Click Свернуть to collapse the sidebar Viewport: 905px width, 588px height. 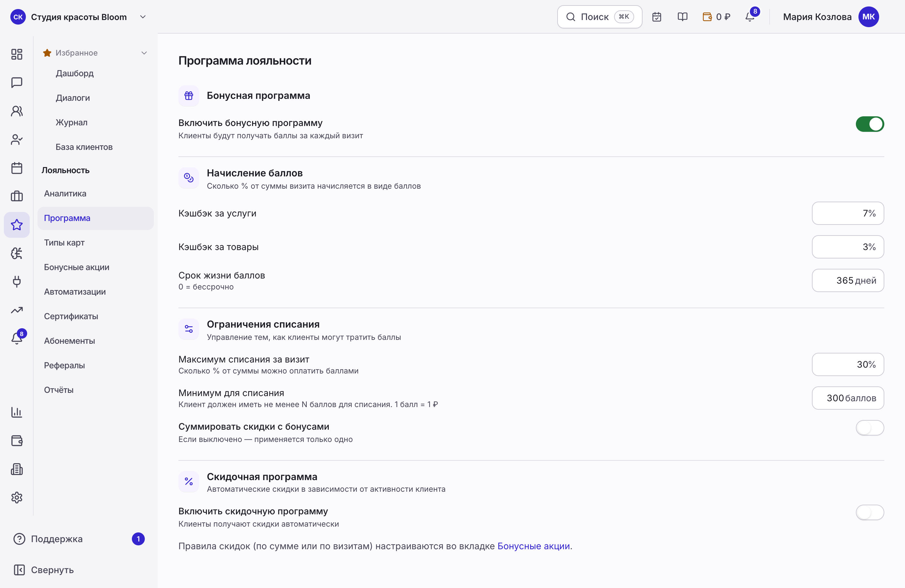pyautogui.click(x=44, y=570)
